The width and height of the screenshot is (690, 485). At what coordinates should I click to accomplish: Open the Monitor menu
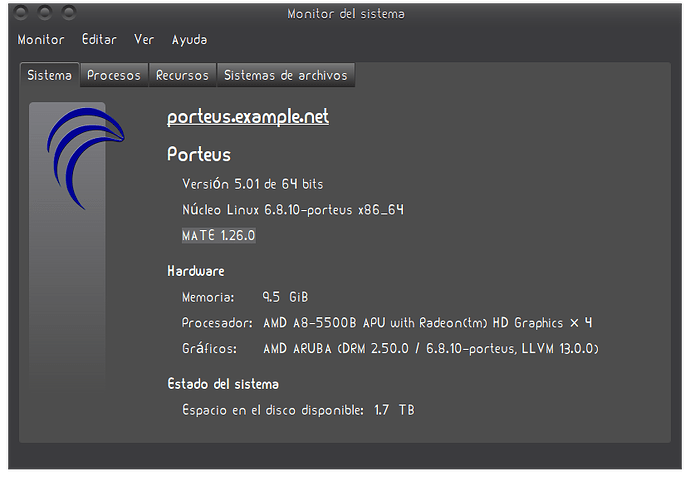click(x=41, y=40)
